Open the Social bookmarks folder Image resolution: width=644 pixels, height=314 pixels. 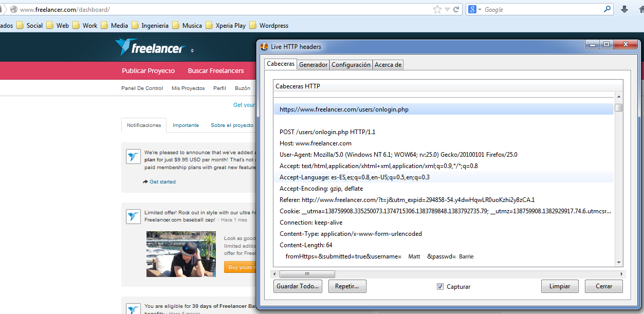coord(30,25)
